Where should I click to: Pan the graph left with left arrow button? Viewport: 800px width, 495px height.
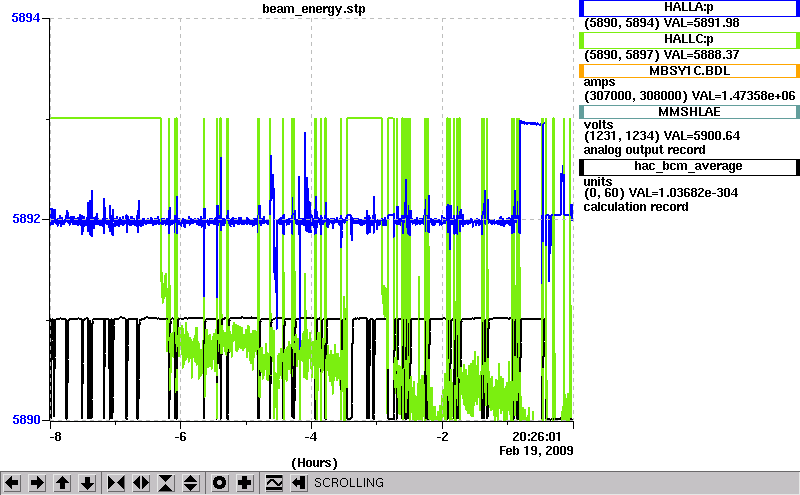point(12,483)
